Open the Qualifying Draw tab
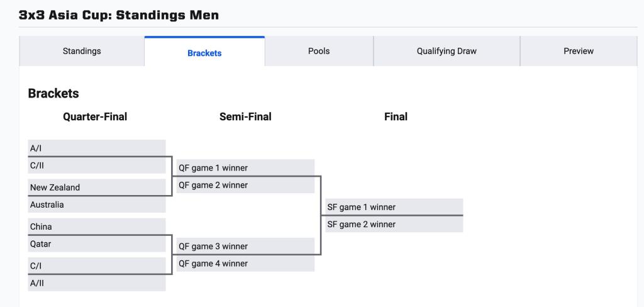 coord(447,52)
